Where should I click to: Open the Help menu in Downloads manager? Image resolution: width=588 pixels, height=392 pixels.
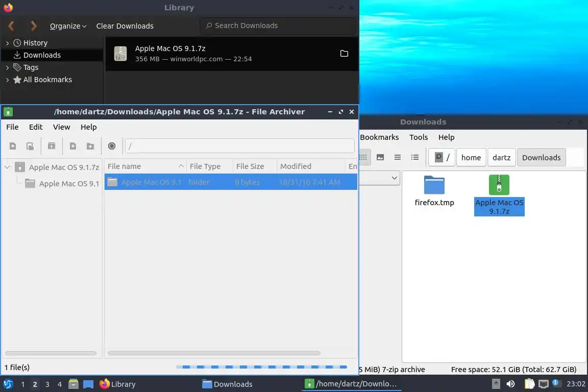click(446, 137)
